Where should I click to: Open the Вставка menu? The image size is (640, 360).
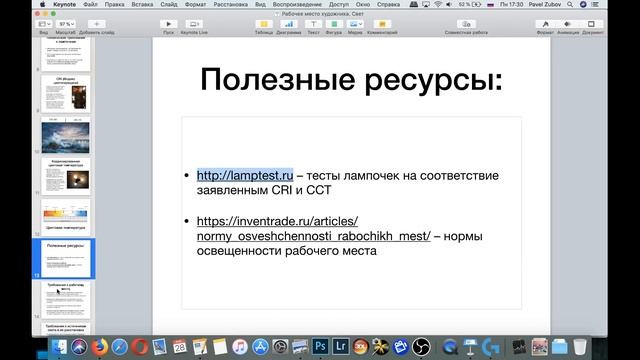(142, 4)
